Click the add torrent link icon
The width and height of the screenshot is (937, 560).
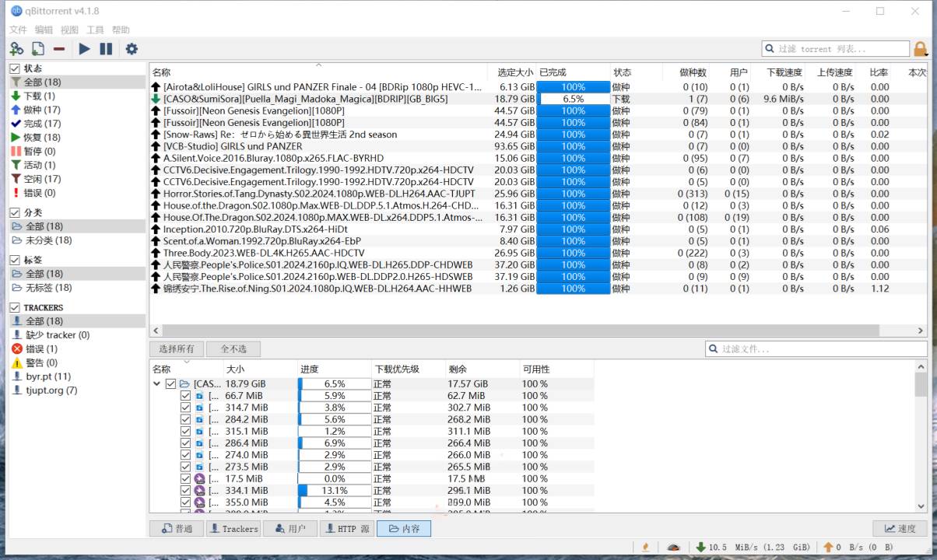coord(16,49)
